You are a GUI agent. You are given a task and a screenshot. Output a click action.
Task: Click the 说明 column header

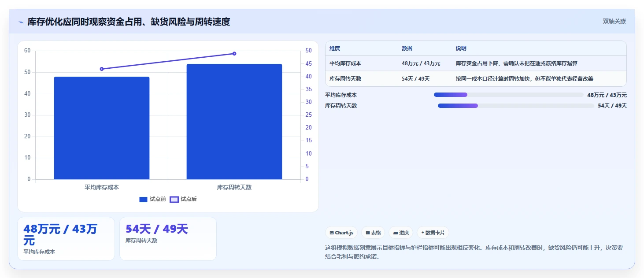point(461,48)
